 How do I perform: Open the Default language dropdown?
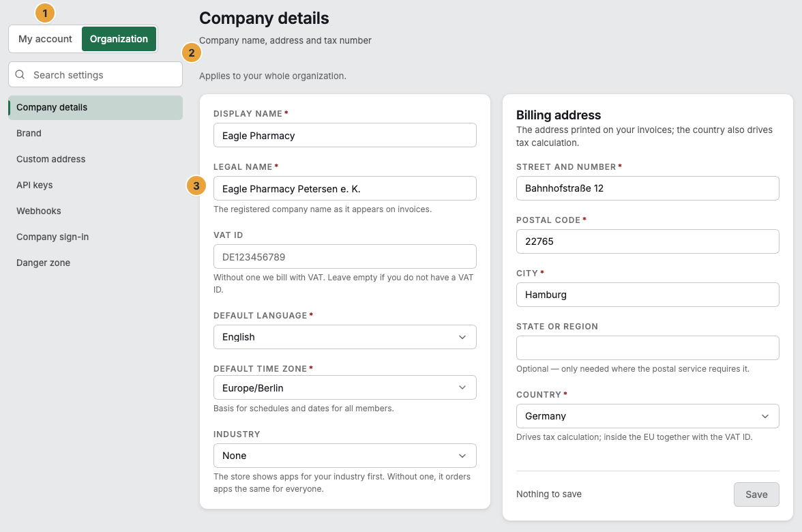(345, 337)
